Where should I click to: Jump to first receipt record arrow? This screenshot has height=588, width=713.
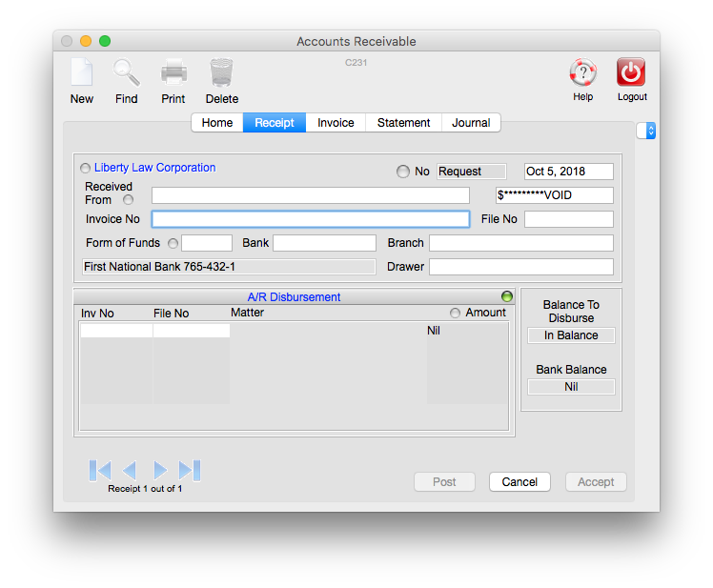tap(100, 470)
